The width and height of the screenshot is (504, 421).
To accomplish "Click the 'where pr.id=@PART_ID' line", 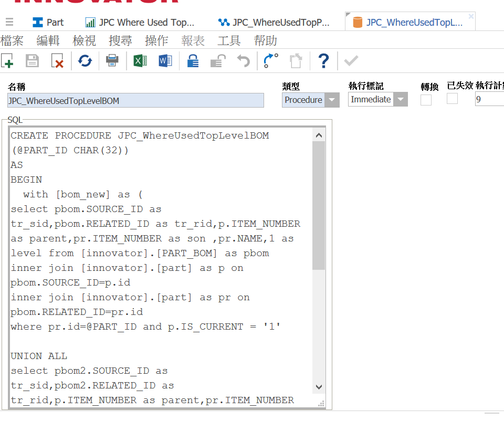I will 145,327.
